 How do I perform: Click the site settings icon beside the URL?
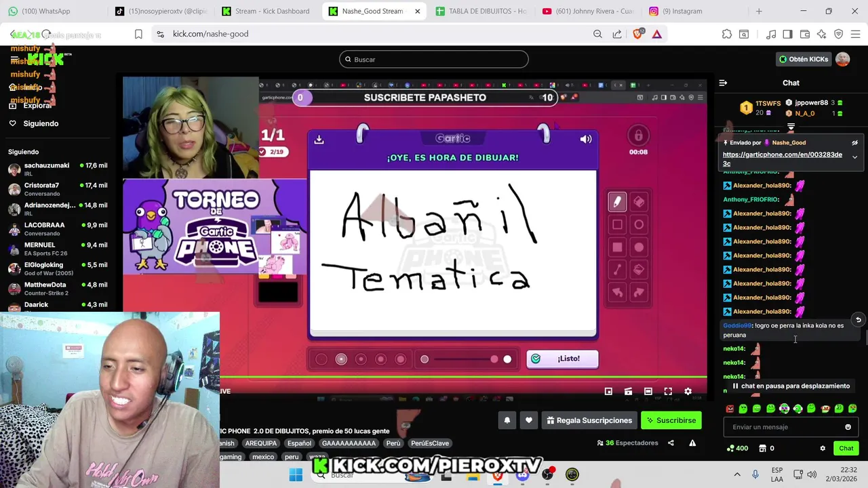pos(160,34)
